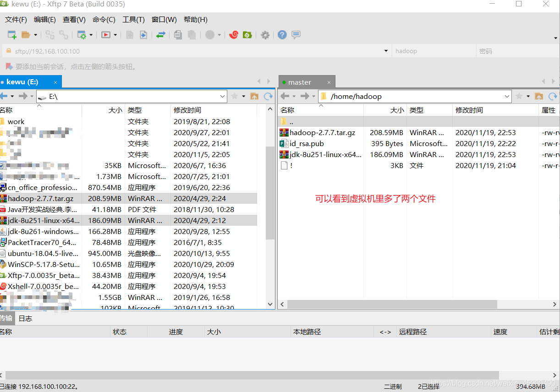This screenshot has width=560, height=392.
Task: Click the New Session toolbar icon
Action: pos(12,35)
